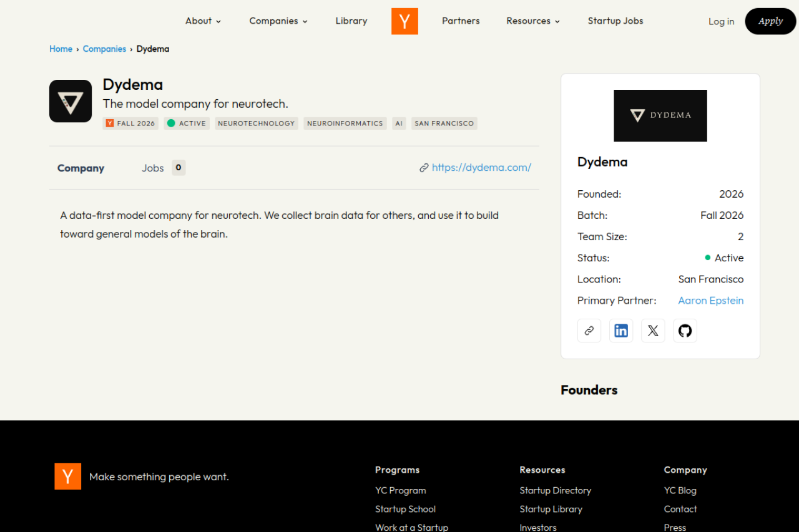This screenshot has width=799, height=532.
Task: Expand the About dropdown menu
Action: [203, 21]
